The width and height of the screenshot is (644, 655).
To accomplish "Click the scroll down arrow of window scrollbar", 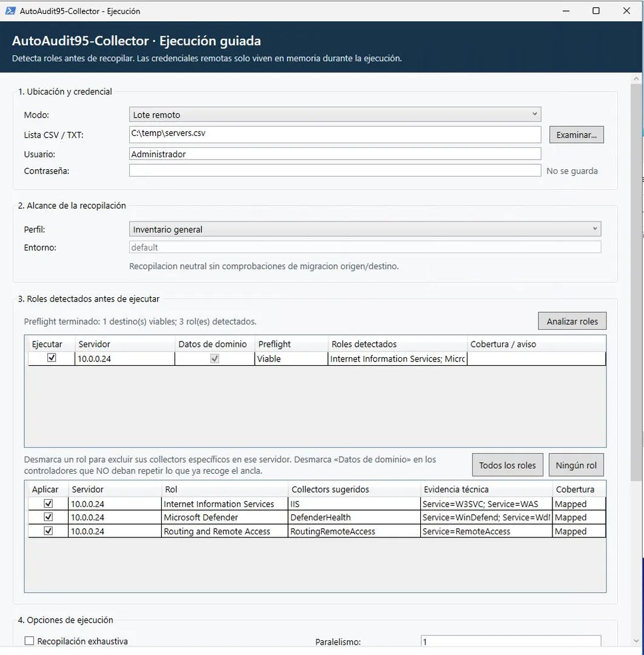I will coord(636,641).
